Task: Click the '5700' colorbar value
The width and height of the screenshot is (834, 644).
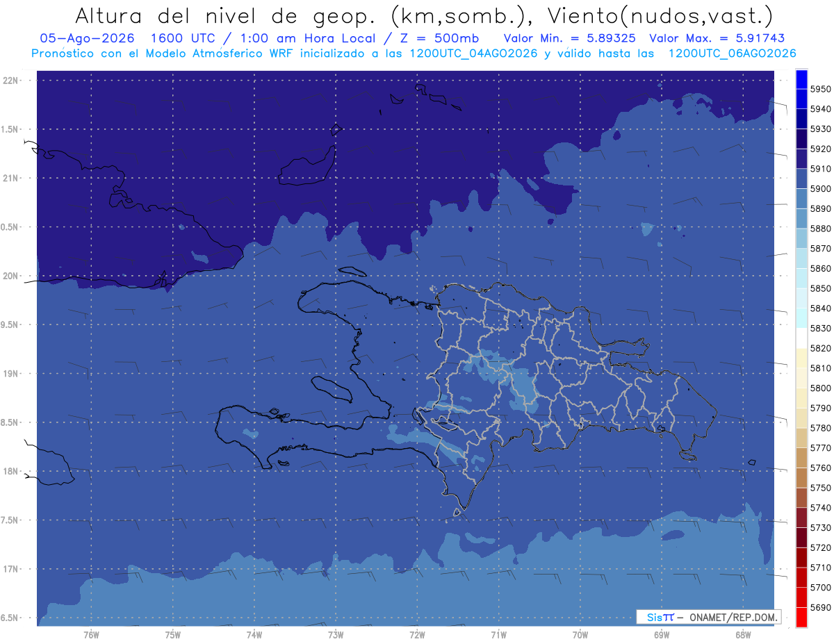Action: 821,588
